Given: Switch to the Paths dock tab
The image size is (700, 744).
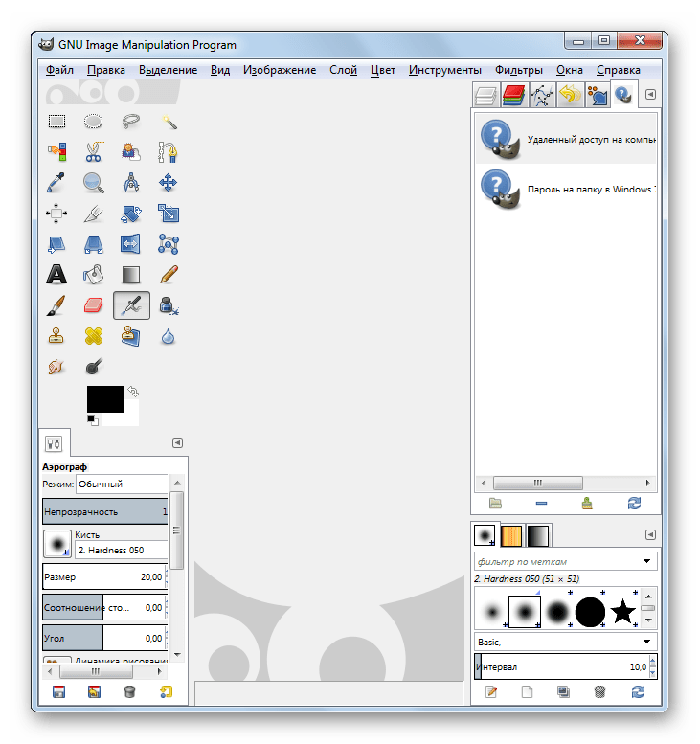Looking at the screenshot, I should point(542,96).
